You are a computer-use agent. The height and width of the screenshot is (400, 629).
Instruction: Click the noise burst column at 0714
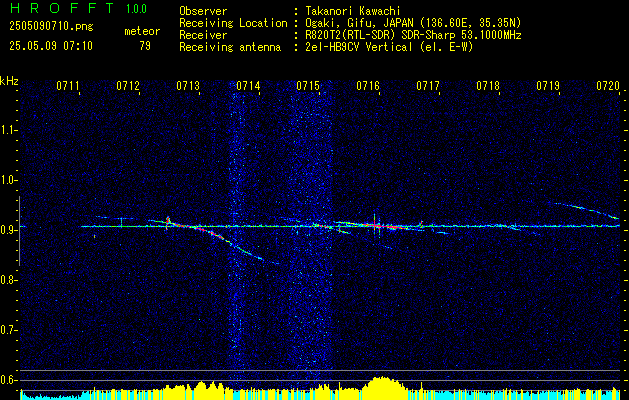pos(237,235)
